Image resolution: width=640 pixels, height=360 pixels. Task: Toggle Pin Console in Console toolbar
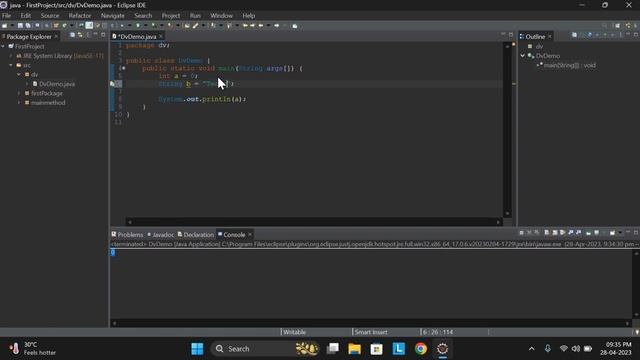point(589,233)
